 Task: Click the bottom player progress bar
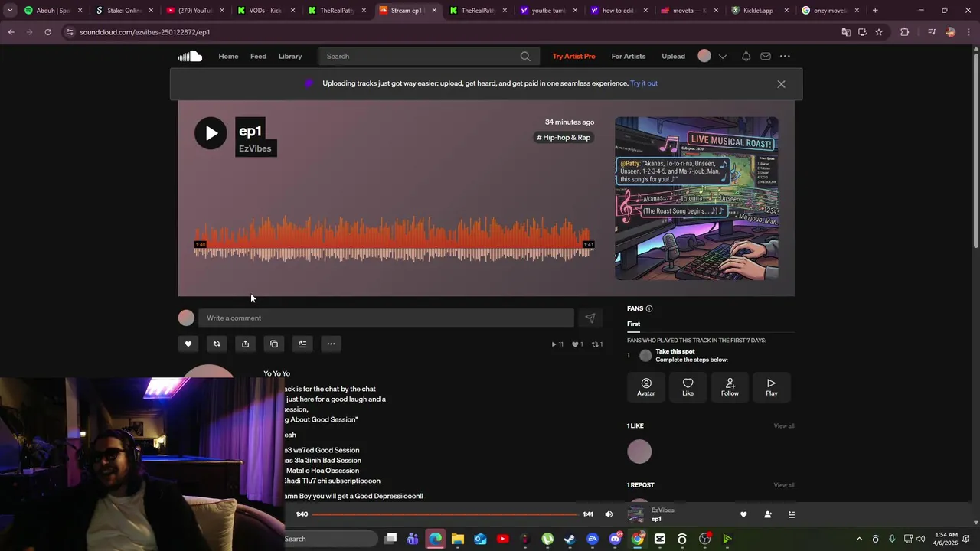[445, 514]
